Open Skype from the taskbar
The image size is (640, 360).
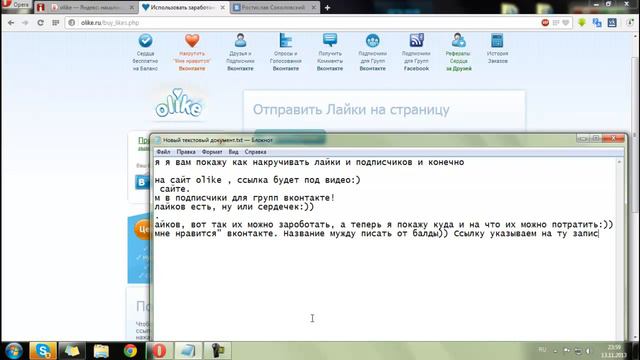43,351
